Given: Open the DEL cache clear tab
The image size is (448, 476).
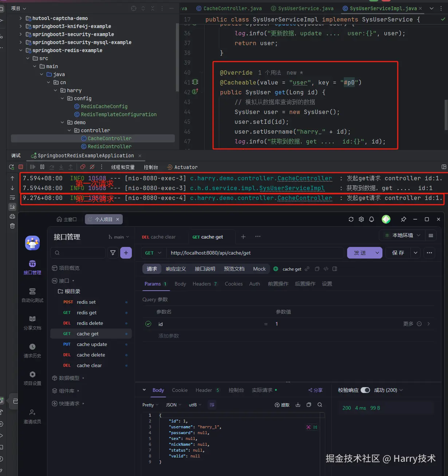Looking at the screenshot, I should (159, 237).
